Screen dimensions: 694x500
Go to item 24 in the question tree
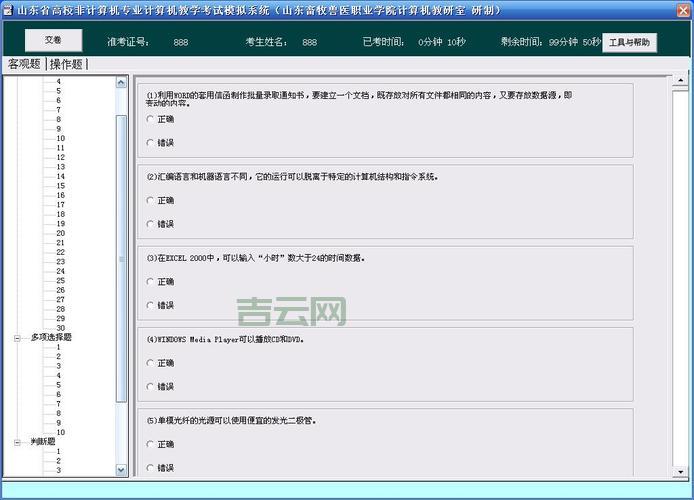coord(60,271)
